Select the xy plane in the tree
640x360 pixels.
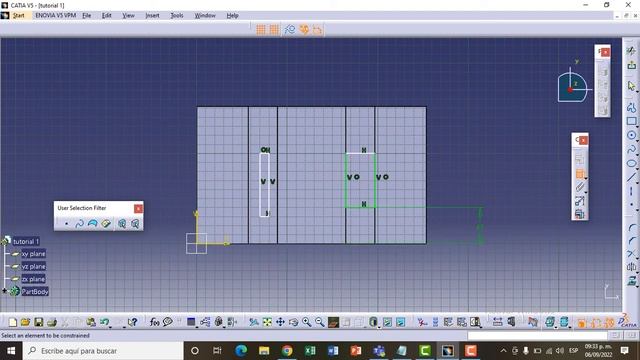33,254
